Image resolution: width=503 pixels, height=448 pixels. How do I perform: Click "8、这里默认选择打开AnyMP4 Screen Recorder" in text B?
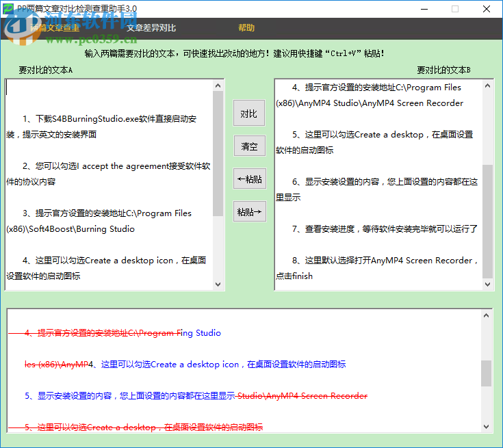coord(383,261)
